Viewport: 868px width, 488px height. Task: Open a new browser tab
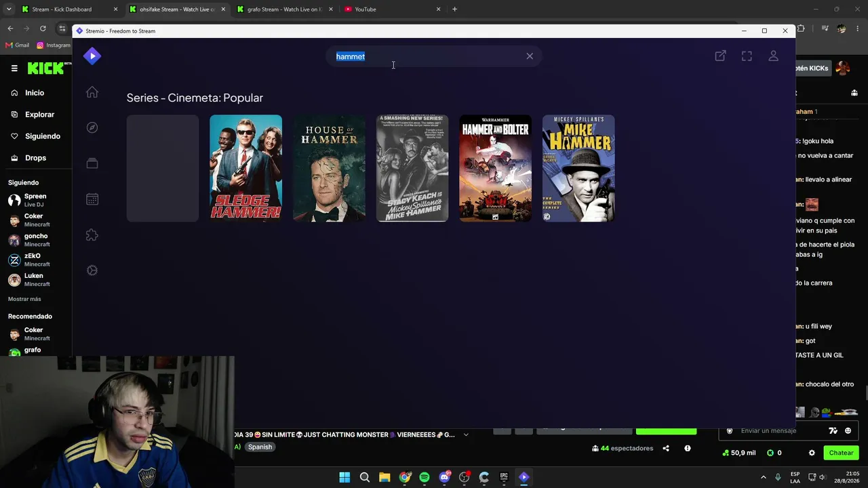pyautogui.click(x=454, y=9)
